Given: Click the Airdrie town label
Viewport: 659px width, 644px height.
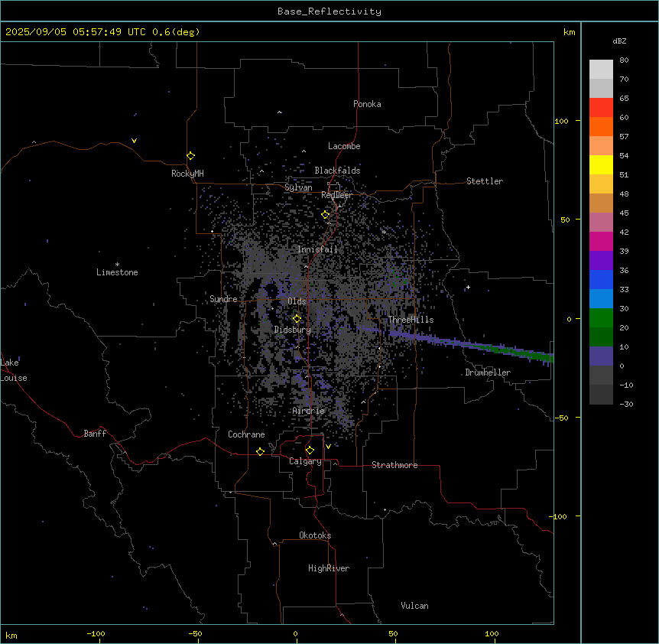Looking at the screenshot, I should 309,411.
